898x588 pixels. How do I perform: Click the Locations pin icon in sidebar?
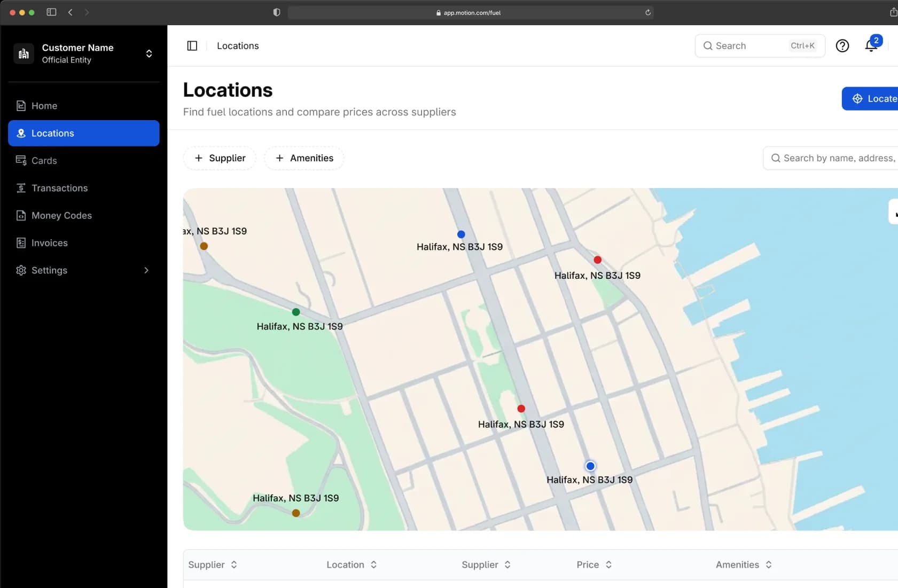21,133
